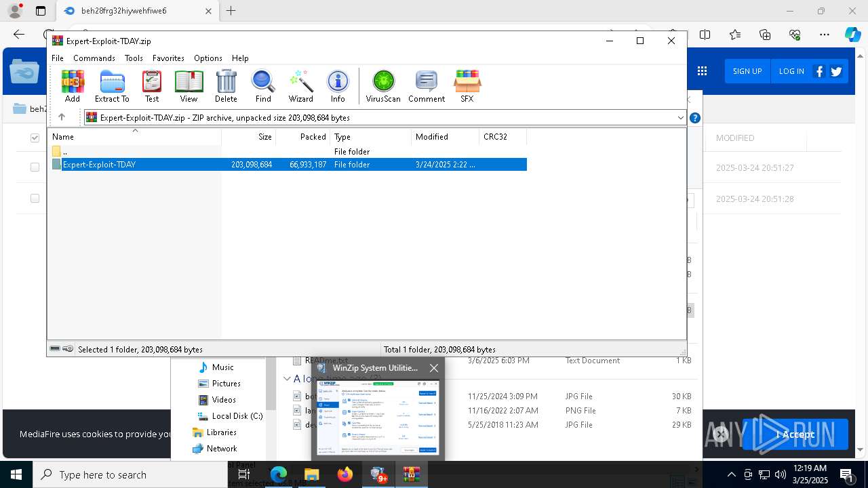Screen dimensions: 868x488
Task: Open the Comment tool
Action: click(427, 86)
